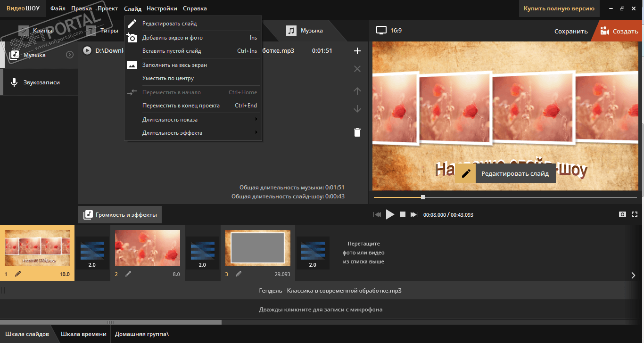This screenshot has width=644, height=343.
Task: Expand the arrow beside Музыка in the sidebar
Action: point(70,55)
